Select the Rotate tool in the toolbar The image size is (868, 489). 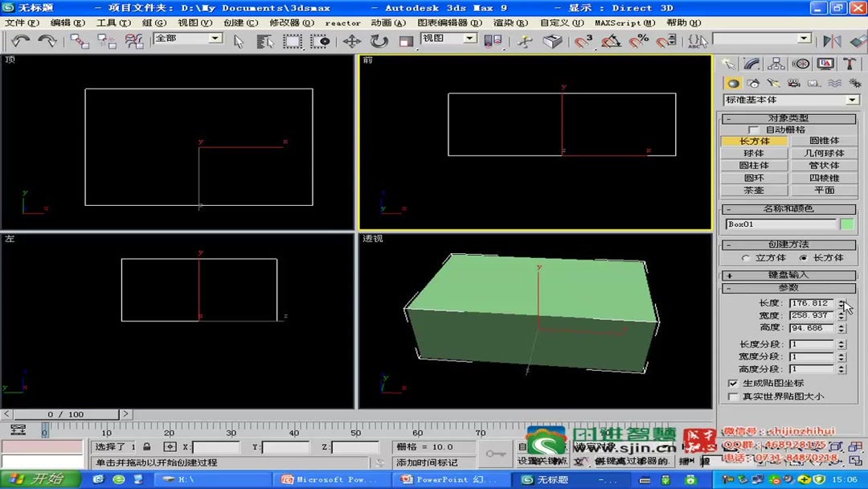[378, 41]
